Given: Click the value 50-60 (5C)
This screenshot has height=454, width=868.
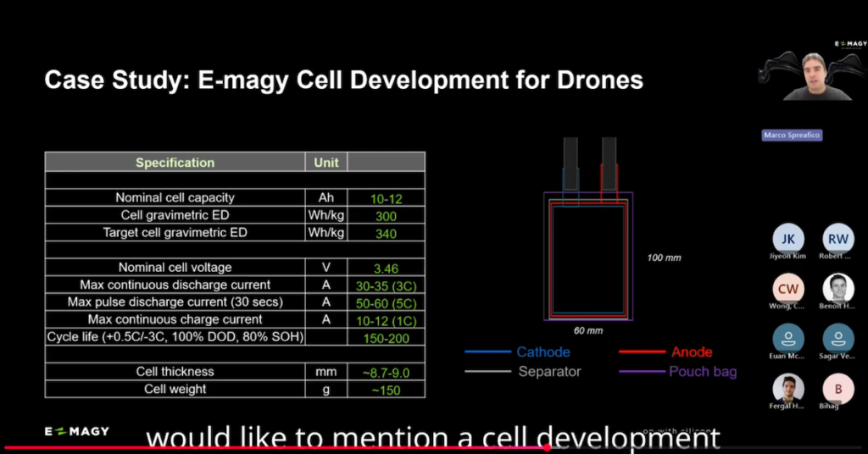Looking at the screenshot, I should point(386,303).
